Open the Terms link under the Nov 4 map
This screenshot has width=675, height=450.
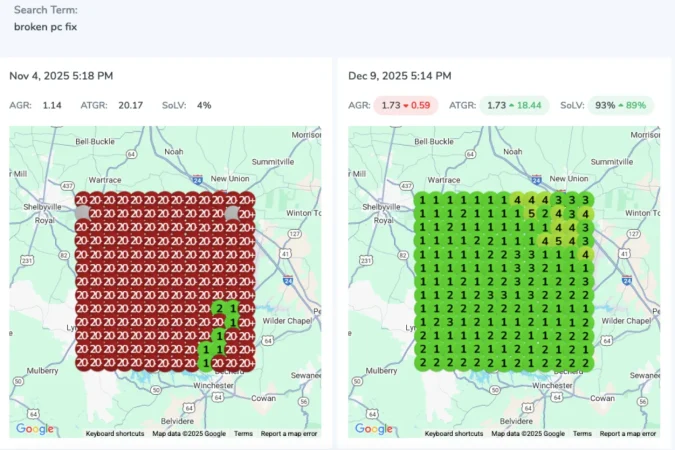243,434
